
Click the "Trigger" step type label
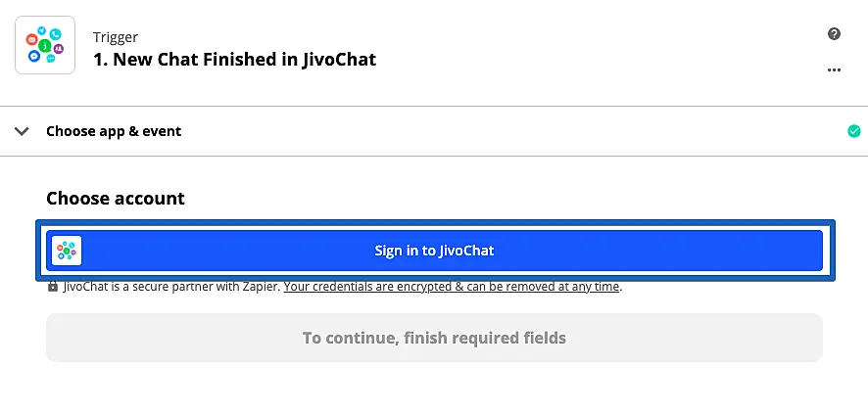tap(115, 37)
